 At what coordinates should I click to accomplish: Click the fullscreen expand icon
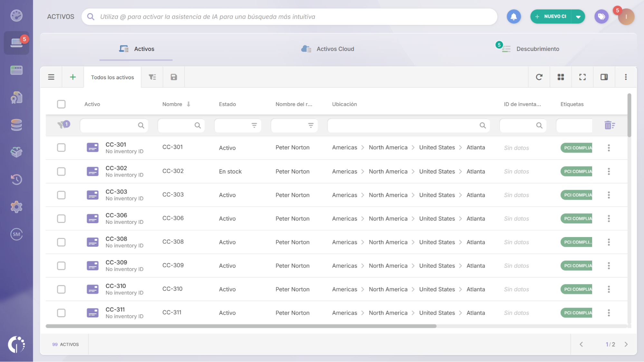coord(582,77)
